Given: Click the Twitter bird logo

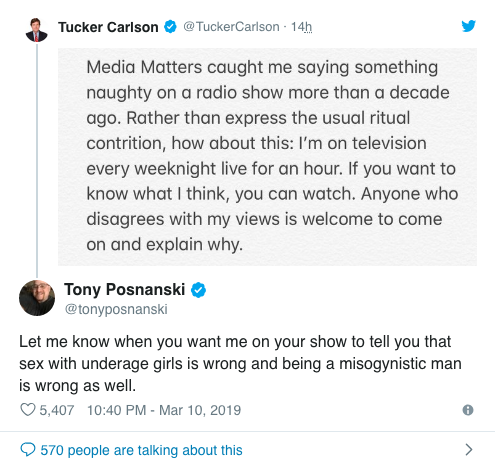Looking at the screenshot, I should pos(468,26).
